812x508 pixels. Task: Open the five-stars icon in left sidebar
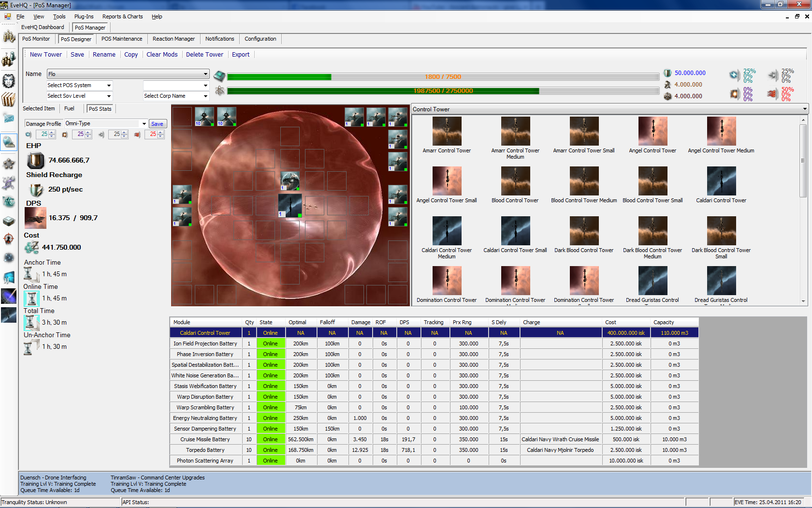9,164
